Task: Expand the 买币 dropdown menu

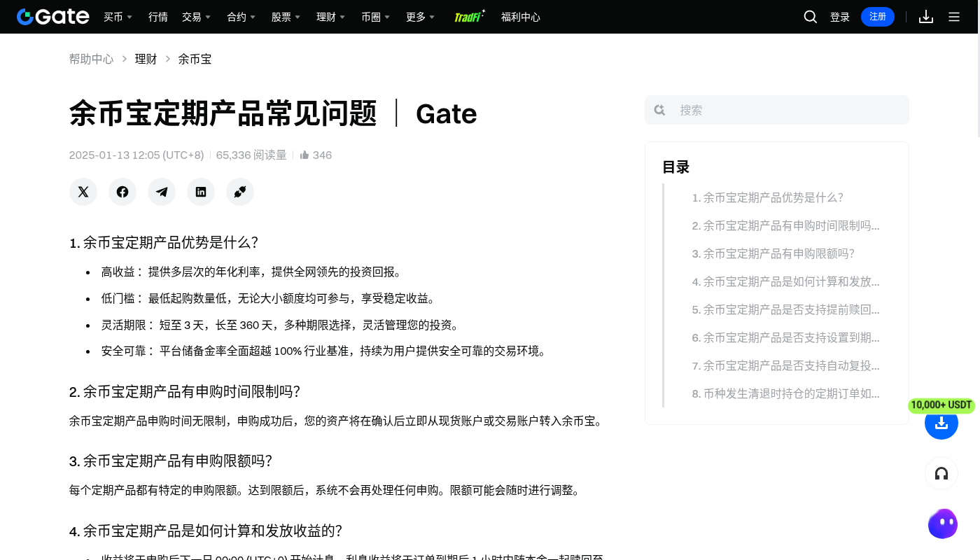Action: (118, 17)
